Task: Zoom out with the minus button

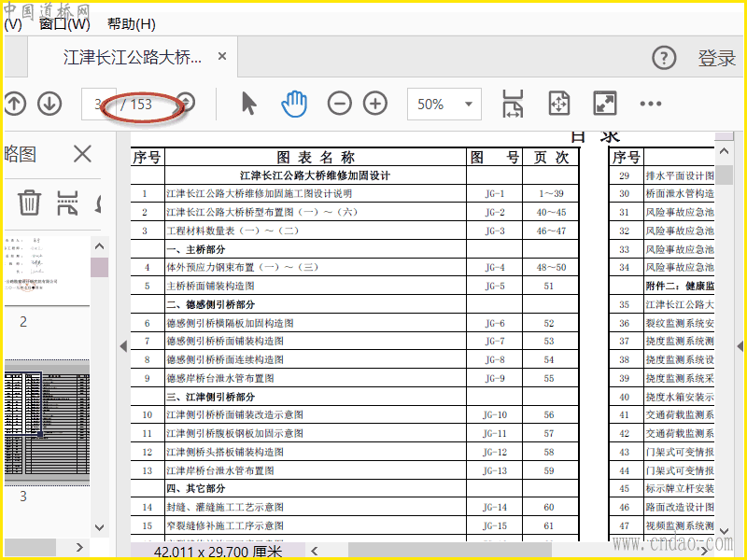Action: tap(340, 104)
